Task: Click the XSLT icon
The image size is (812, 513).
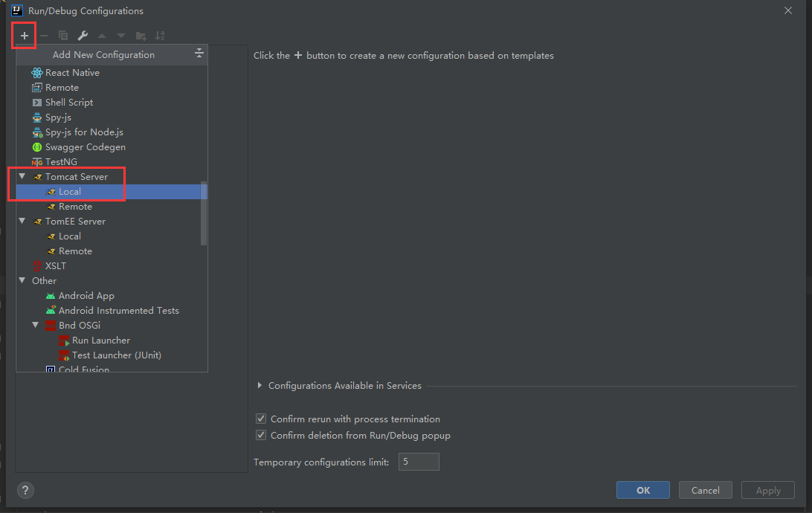Action: pyautogui.click(x=36, y=266)
